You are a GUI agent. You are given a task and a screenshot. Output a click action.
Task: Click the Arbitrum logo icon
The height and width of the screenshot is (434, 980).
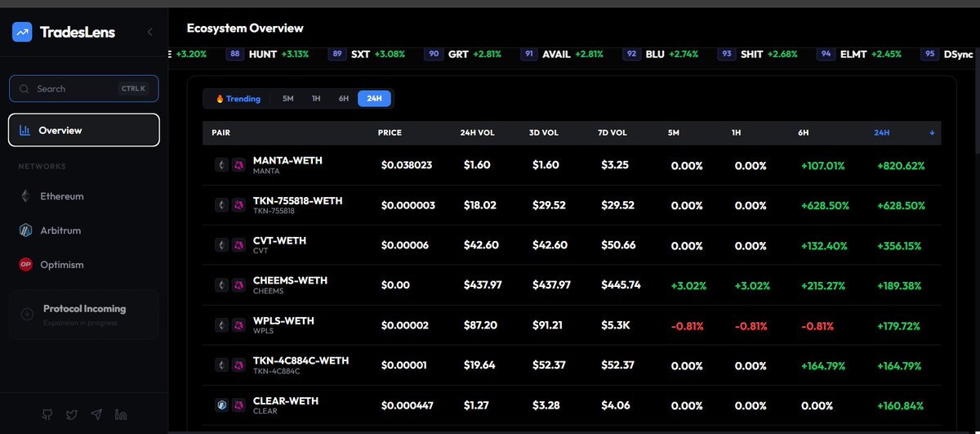pos(25,230)
